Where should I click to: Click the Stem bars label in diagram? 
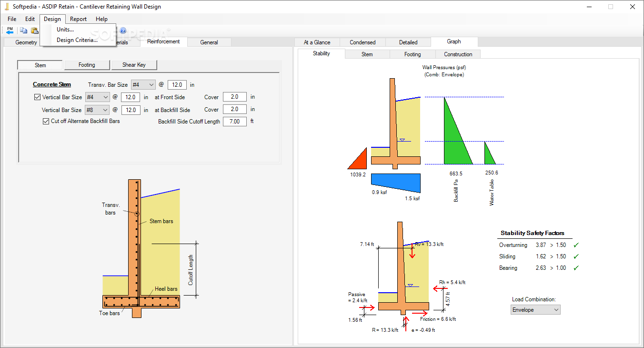click(x=161, y=221)
